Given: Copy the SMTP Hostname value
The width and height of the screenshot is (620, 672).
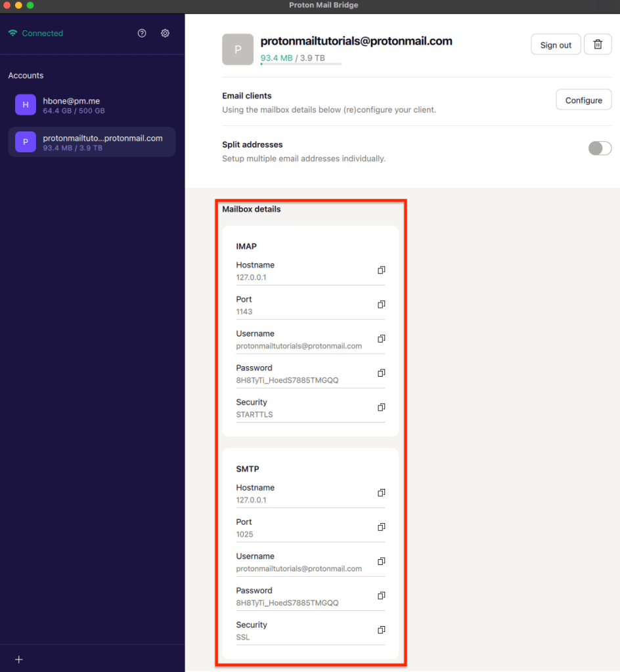Looking at the screenshot, I should pyautogui.click(x=381, y=493).
